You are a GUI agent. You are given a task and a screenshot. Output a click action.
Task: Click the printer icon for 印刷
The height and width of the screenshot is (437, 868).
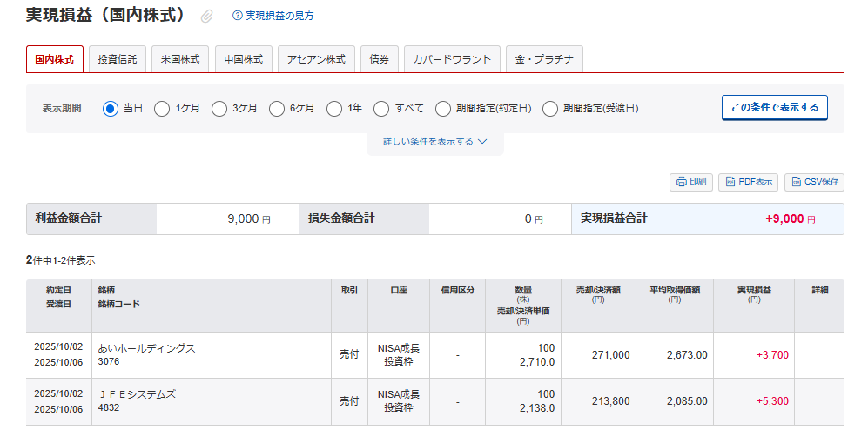(x=680, y=182)
